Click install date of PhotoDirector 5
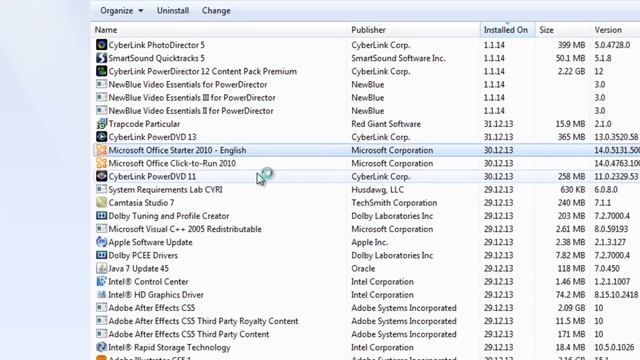 [x=494, y=45]
